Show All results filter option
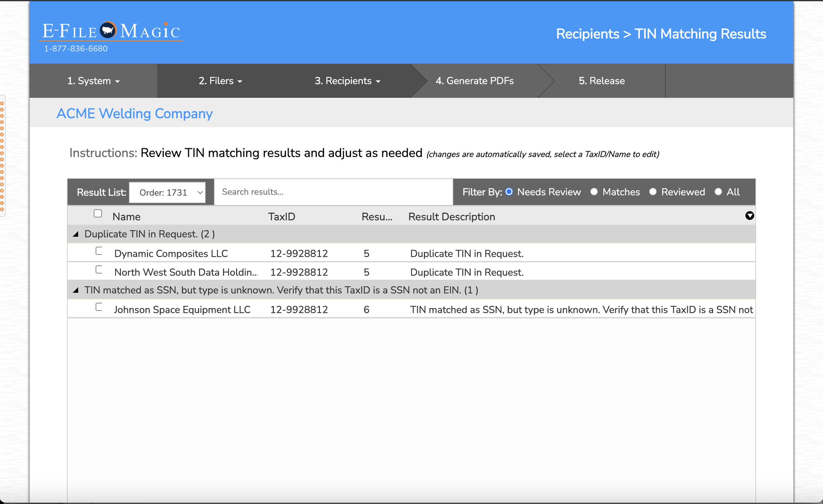 (718, 192)
